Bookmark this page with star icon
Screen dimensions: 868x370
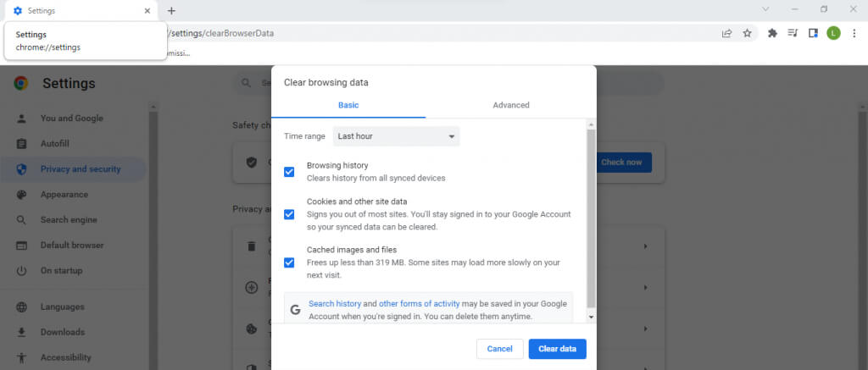click(747, 33)
